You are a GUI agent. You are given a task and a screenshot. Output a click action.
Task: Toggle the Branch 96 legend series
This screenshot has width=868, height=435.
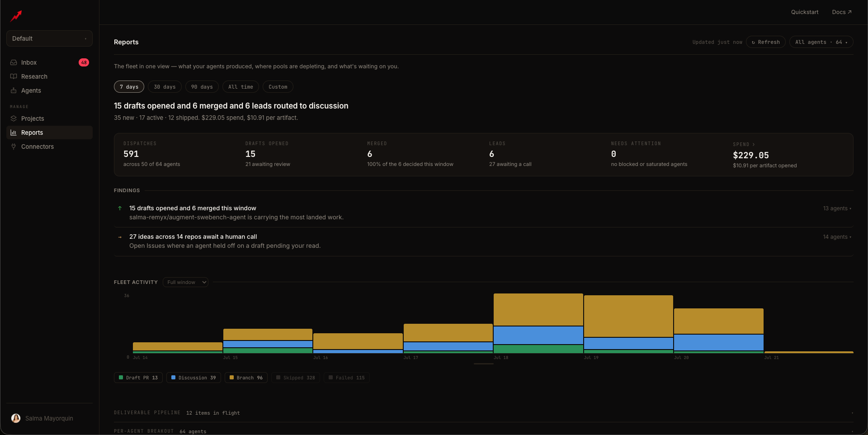(246, 378)
